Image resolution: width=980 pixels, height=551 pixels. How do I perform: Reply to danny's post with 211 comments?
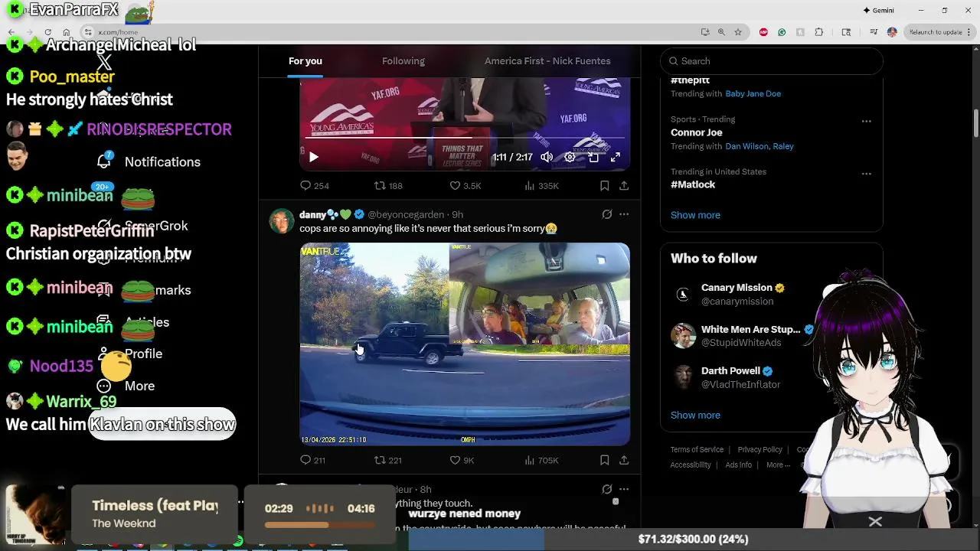(x=313, y=460)
